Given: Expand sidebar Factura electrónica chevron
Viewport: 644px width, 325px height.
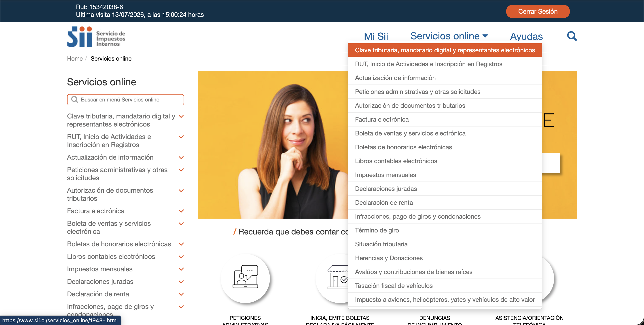Looking at the screenshot, I should point(181,211).
